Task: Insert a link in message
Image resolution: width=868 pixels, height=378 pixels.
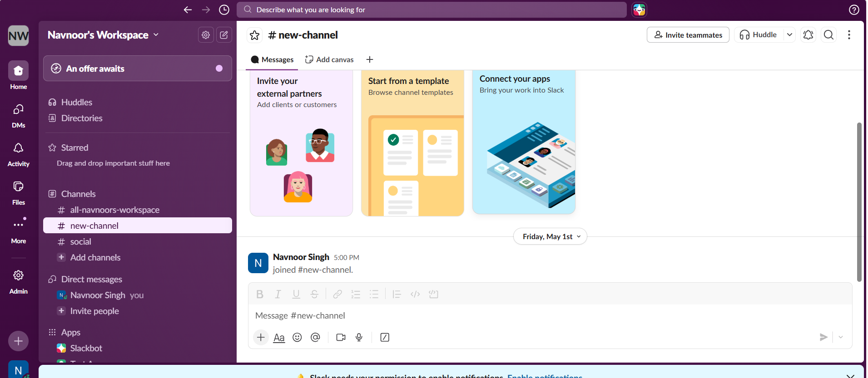Action: coord(337,294)
